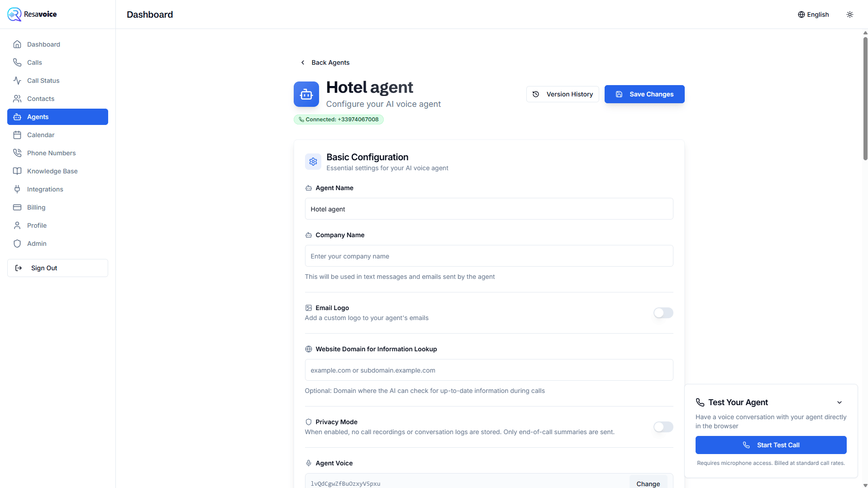
Task: Click the Calls phone icon in sidebar
Action: coord(17,62)
